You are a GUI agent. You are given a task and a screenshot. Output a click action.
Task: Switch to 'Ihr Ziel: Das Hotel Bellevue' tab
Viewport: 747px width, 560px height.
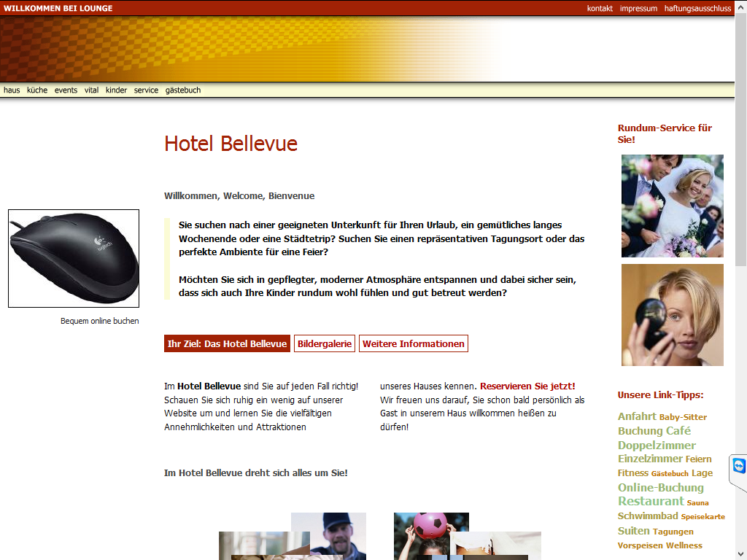pos(228,344)
